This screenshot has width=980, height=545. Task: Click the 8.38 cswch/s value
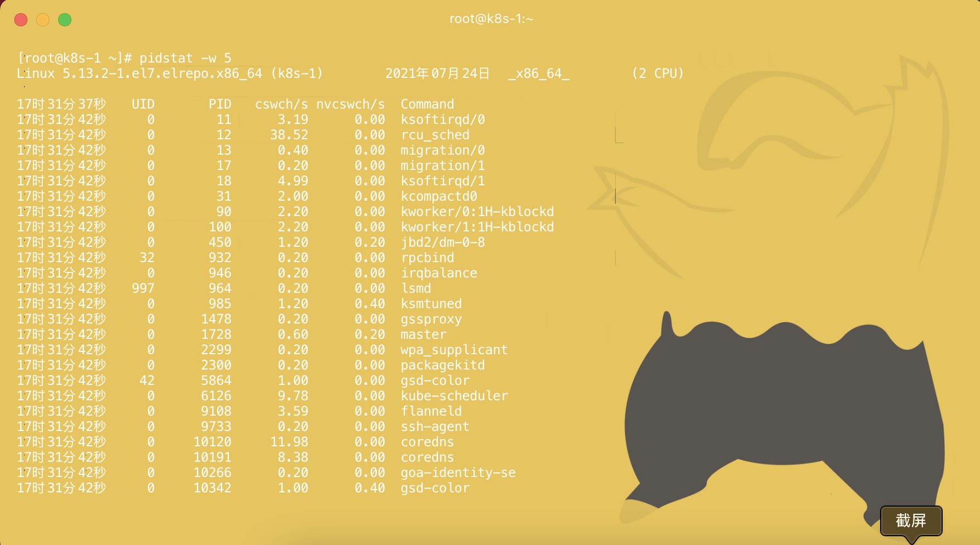point(293,457)
